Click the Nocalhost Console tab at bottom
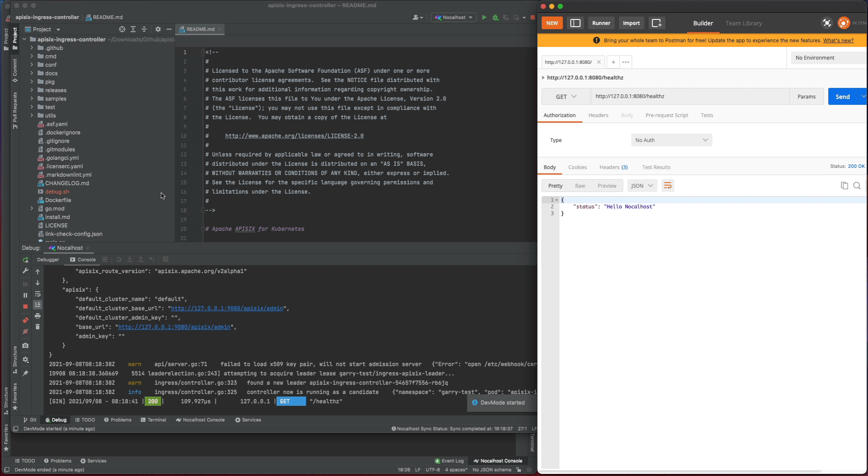 tap(200, 419)
